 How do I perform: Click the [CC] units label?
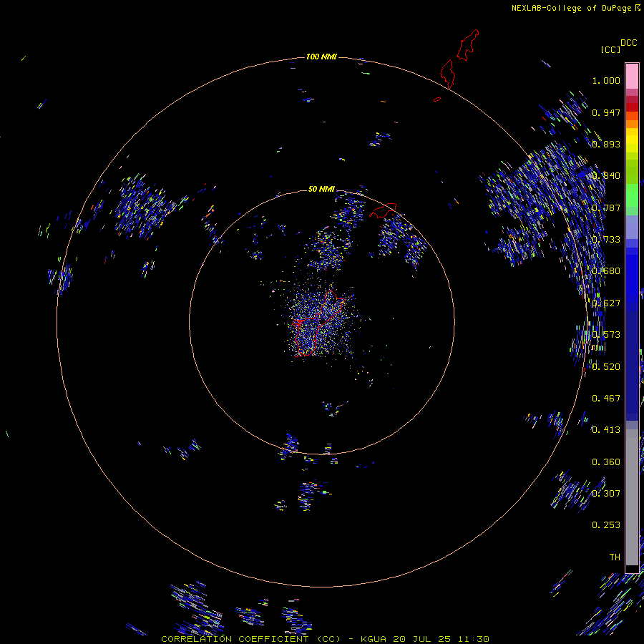click(x=610, y=49)
